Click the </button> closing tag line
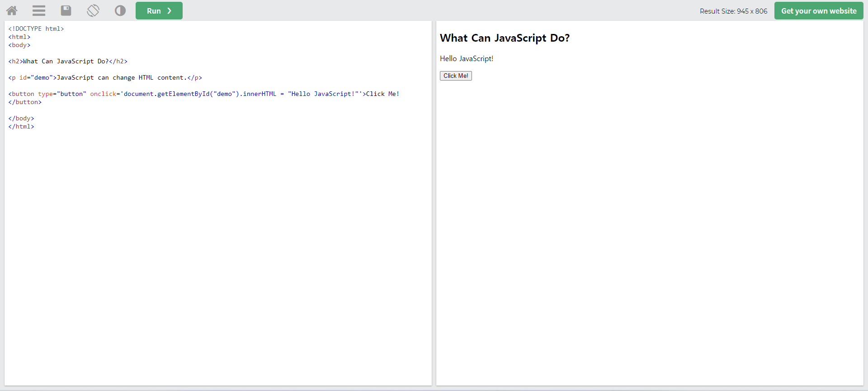Screen dimensions: 868x391 [25, 102]
